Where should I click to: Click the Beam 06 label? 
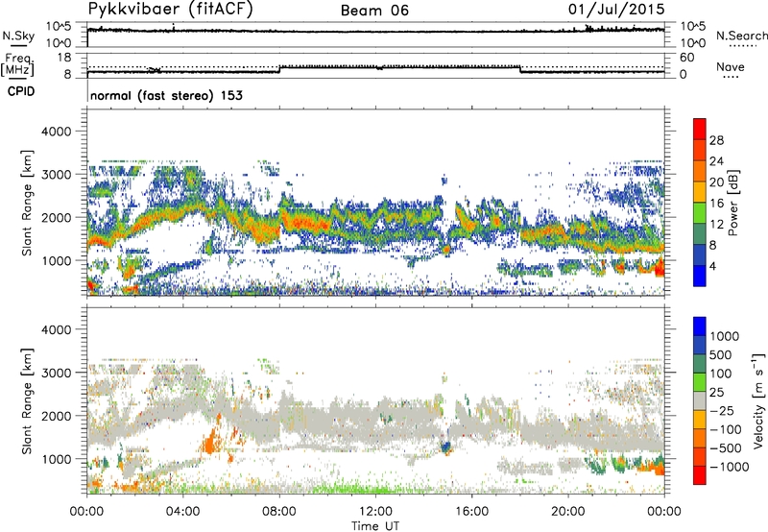tap(374, 11)
